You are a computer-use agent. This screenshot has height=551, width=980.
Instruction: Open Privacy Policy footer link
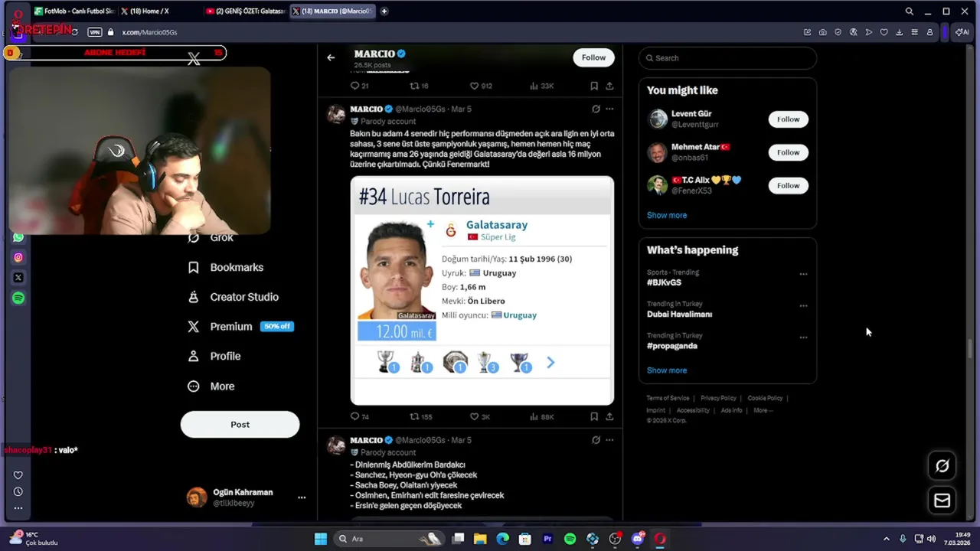tap(718, 398)
